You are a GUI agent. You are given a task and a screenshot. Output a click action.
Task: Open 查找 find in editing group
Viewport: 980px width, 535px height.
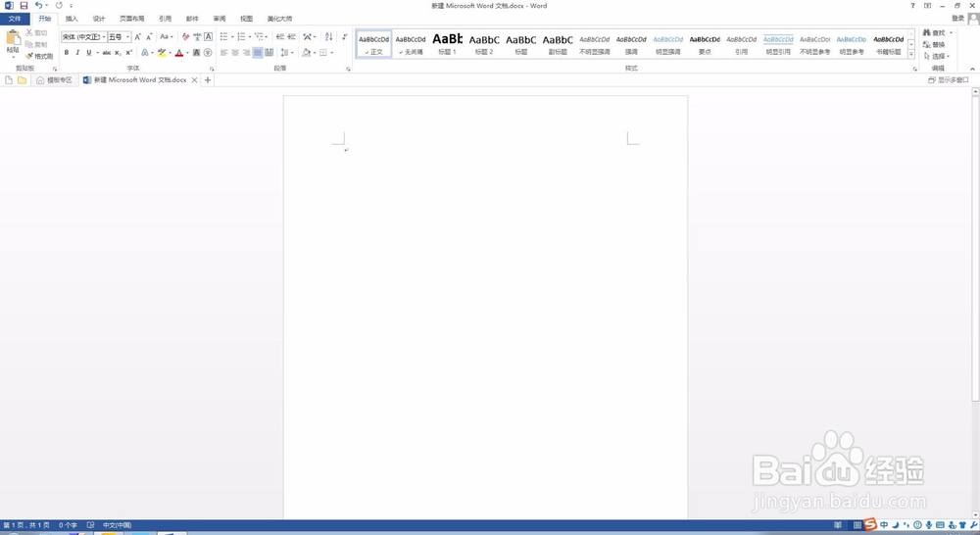[x=934, y=32]
